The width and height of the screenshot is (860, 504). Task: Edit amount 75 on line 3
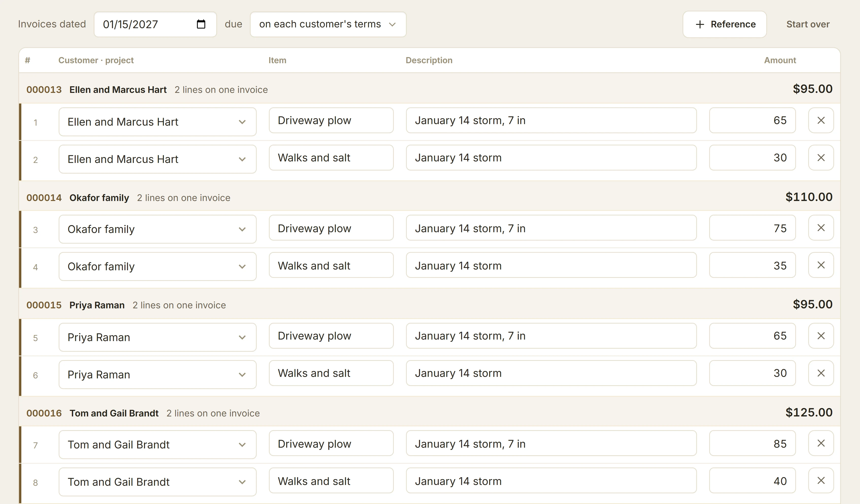pos(752,228)
